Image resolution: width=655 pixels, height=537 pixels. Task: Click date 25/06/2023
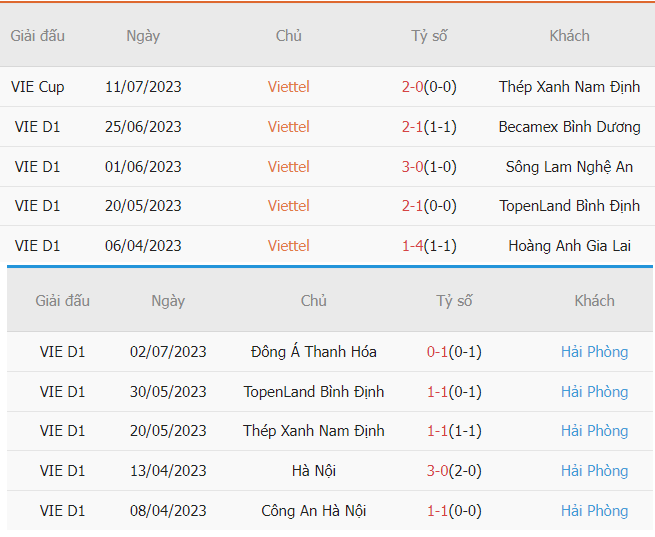(143, 127)
